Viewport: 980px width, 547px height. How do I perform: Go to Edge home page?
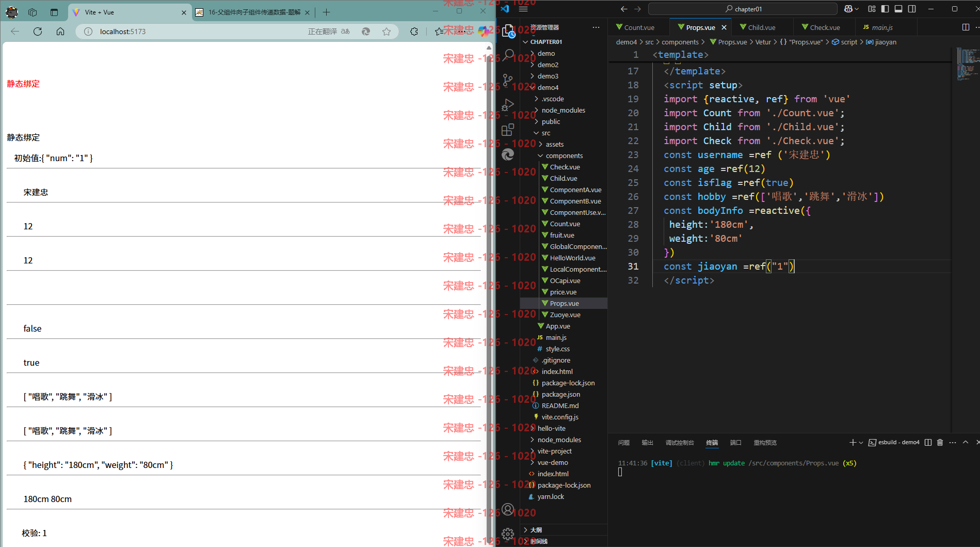click(x=60, y=32)
